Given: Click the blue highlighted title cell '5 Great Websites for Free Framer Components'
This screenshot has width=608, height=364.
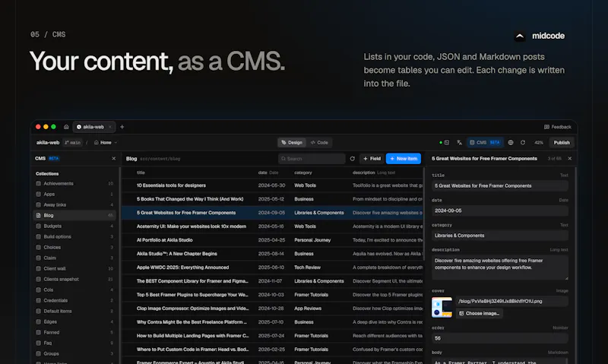Looking at the screenshot, I should (x=186, y=213).
